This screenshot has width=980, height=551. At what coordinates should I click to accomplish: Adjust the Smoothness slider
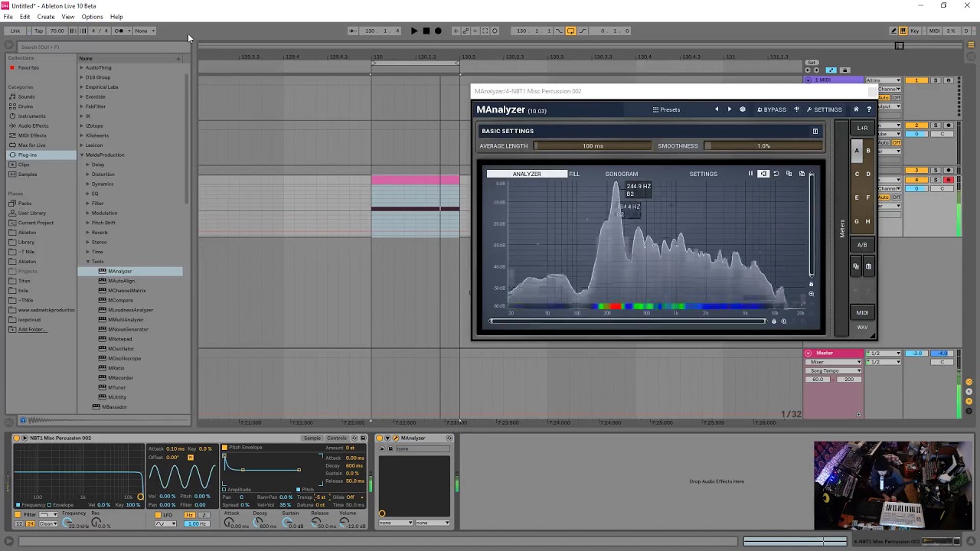point(763,145)
